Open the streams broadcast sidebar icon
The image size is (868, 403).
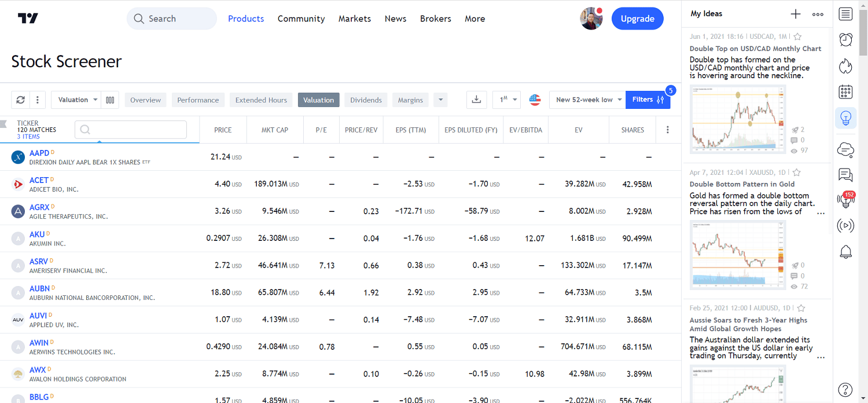[845, 225]
